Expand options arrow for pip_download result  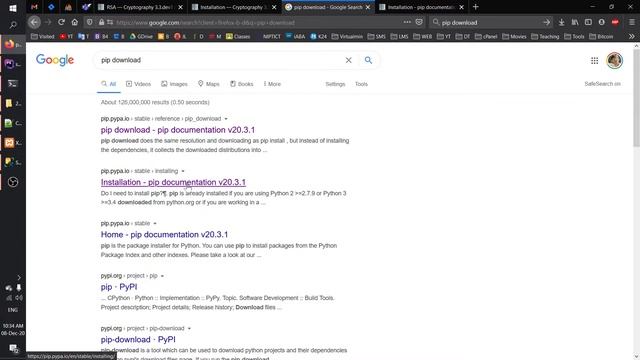(226, 119)
